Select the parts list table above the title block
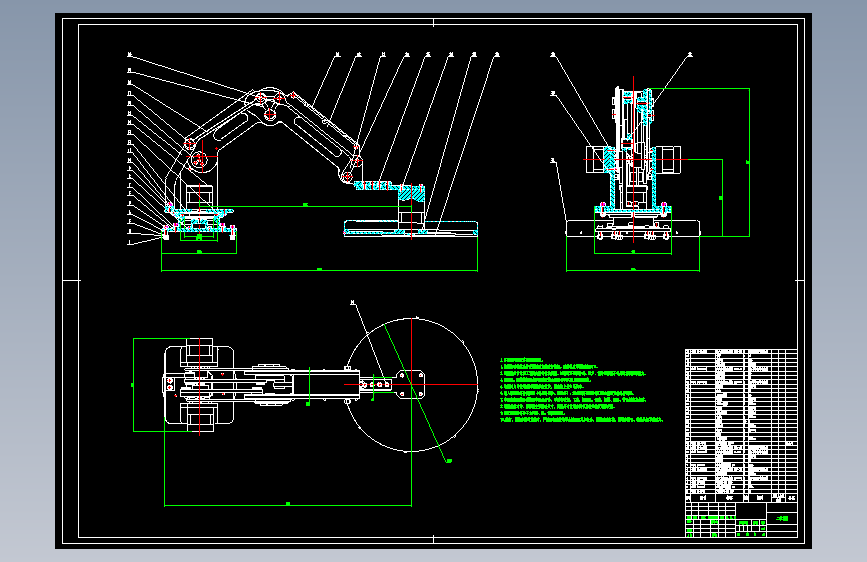Image resolution: width=867 pixels, height=562 pixels. 741,425
